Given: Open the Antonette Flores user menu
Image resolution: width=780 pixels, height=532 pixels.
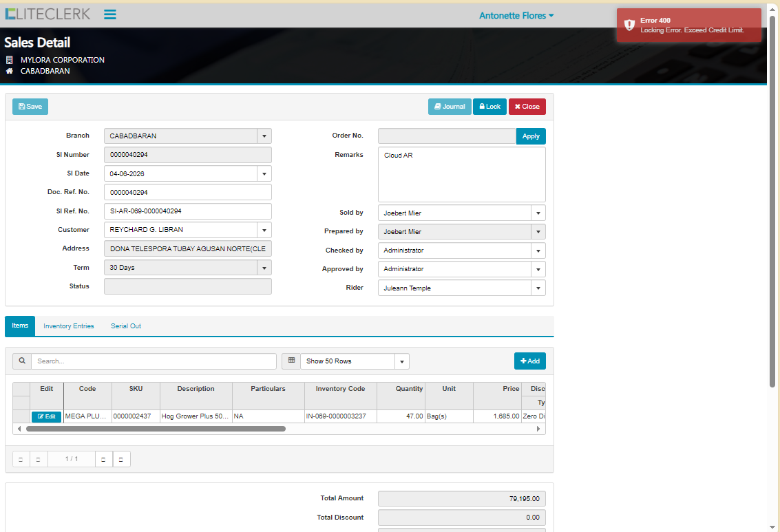Looking at the screenshot, I should [516, 15].
